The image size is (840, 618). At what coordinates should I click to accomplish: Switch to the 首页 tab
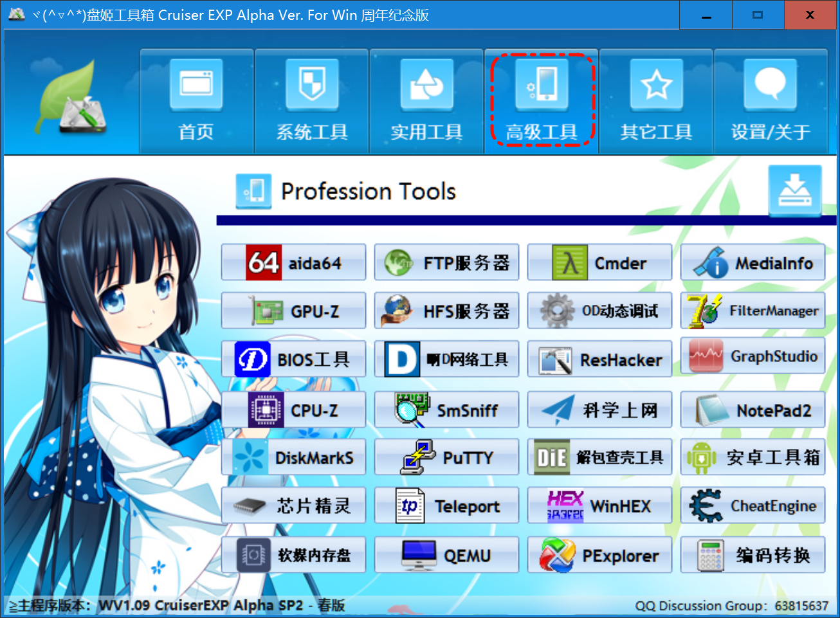pos(196,101)
